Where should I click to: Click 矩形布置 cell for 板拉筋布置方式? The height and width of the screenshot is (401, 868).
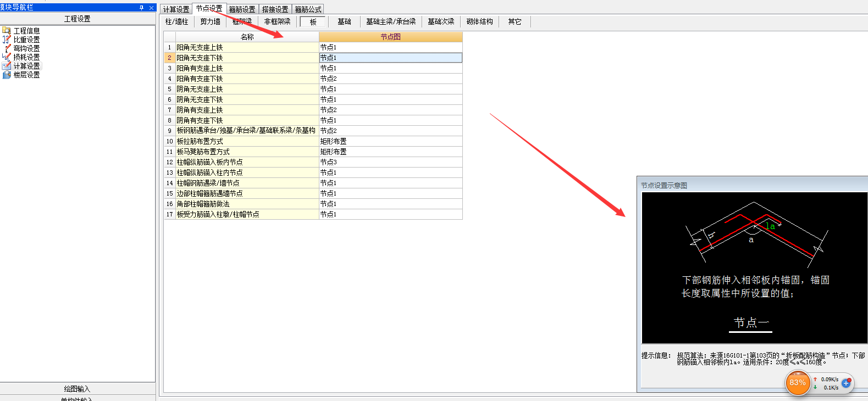(390, 141)
